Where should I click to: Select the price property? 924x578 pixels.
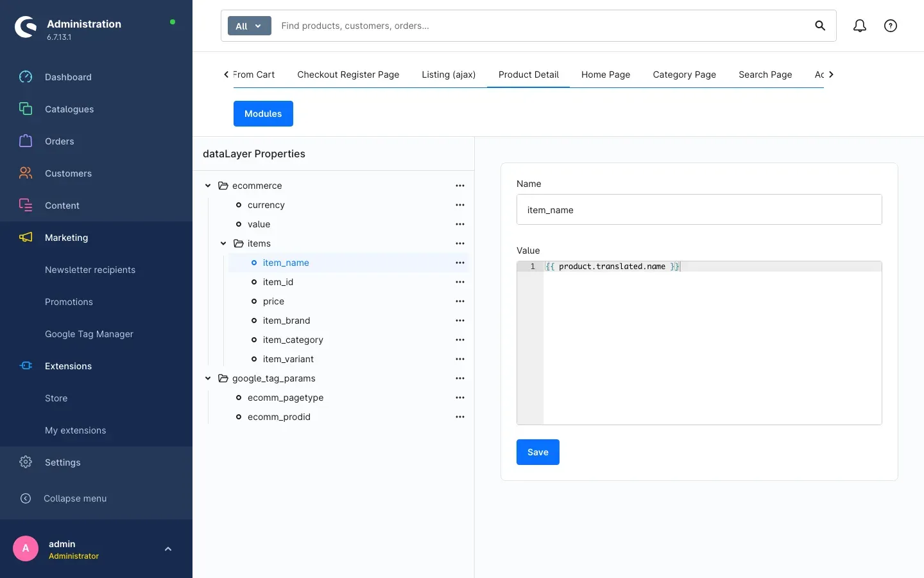pos(273,301)
